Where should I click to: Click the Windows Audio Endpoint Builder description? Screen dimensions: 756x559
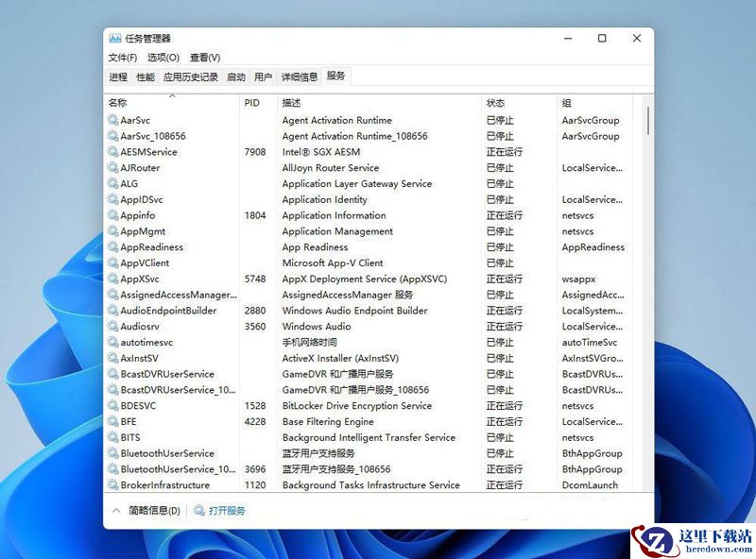click(355, 311)
